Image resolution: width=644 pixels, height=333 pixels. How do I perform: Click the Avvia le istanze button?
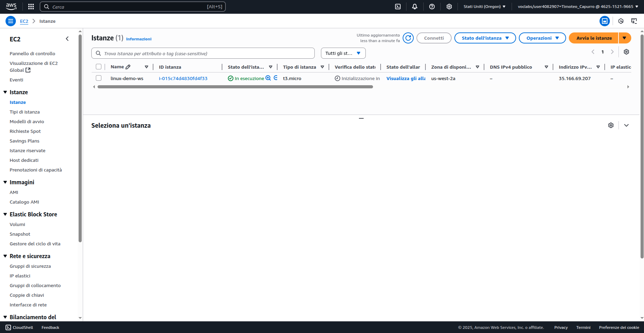pyautogui.click(x=594, y=38)
